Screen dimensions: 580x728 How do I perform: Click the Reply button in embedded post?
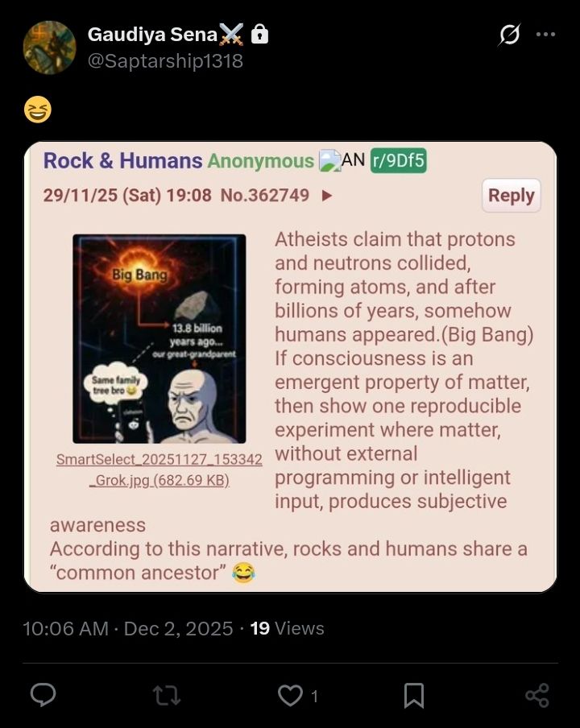512,196
